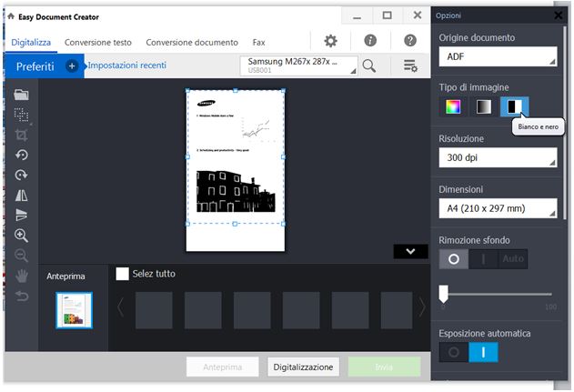Open the Dimensioni A4 dropdown
Viewport: 574px width, 392px height.
(x=497, y=208)
